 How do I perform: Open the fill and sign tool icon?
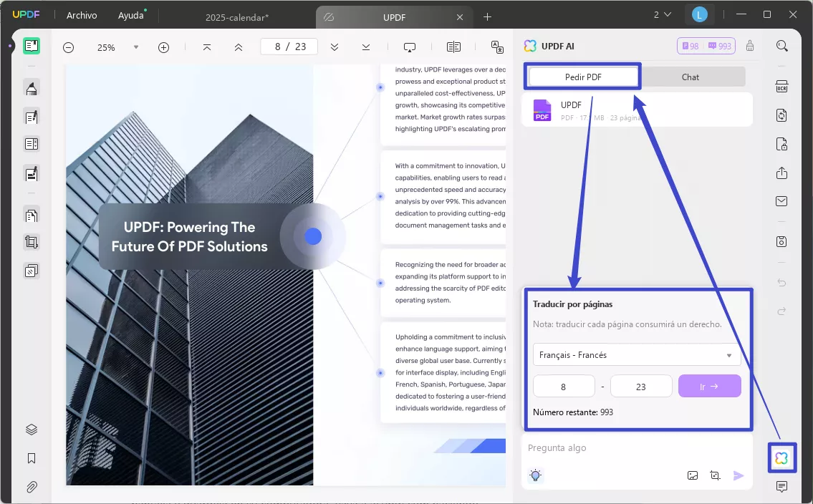[31, 173]
